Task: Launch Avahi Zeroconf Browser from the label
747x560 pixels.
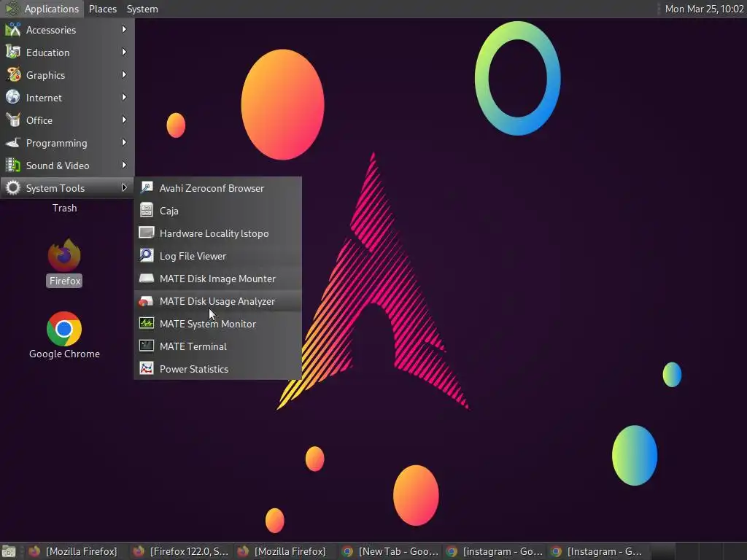Action: click(212, 188)
